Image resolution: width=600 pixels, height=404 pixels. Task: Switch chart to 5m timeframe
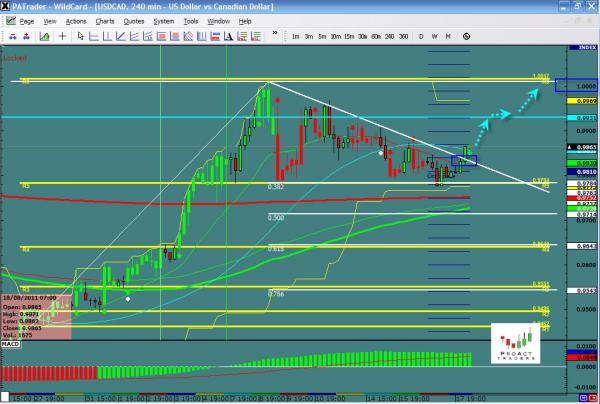[322, 37]
